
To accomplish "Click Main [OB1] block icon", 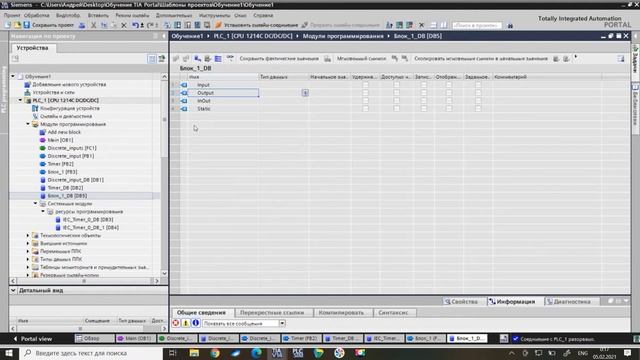I will tap(42, 140).
